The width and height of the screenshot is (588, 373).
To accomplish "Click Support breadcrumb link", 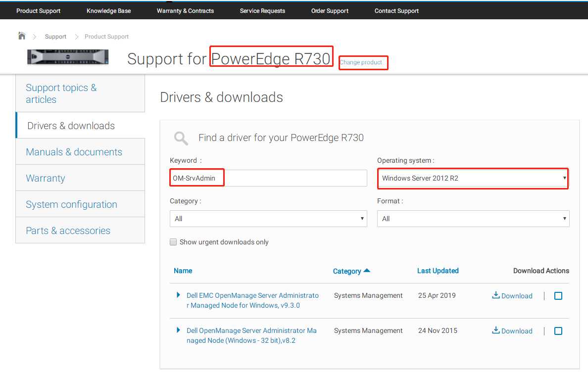I will [x=55, y=37].
